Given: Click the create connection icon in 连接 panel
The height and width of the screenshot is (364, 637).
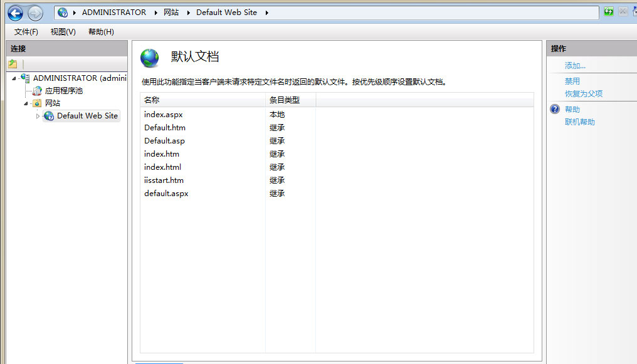Looking at the screenshot, I should pos(13,64).
